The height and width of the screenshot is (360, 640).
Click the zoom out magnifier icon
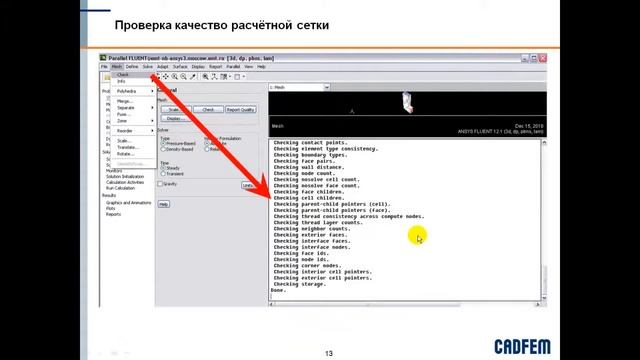(x=184, y=76)
